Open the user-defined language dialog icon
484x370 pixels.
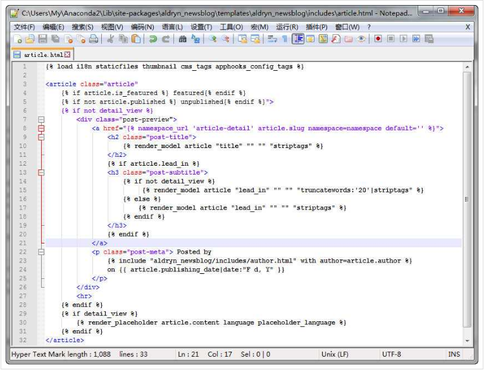[x=310, y=39]
